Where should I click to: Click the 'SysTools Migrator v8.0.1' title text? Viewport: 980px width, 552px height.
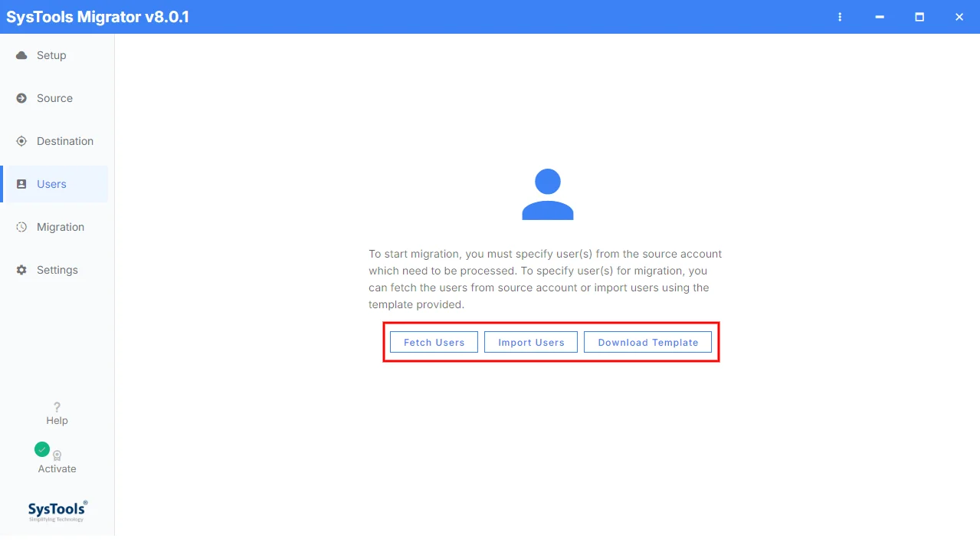point(97,17)
